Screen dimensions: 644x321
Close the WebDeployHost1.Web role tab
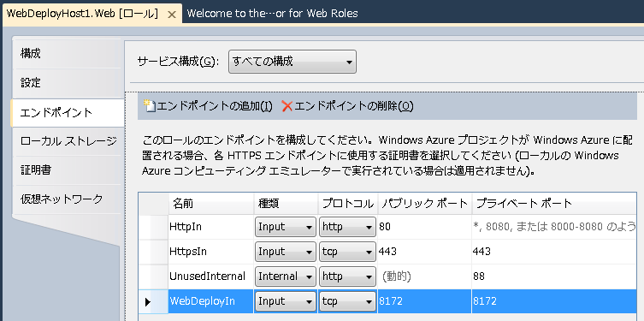click(172, 15)
